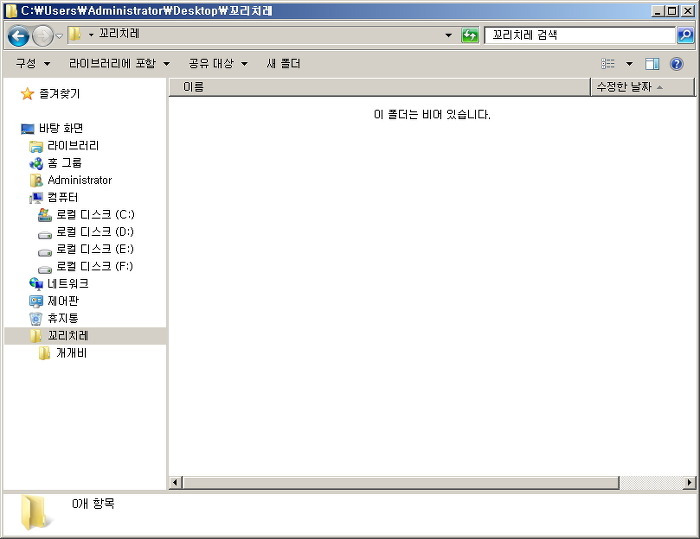Click the horizontal scrollbar left arrow
700x539 pixels.
[x=175, y=482]
